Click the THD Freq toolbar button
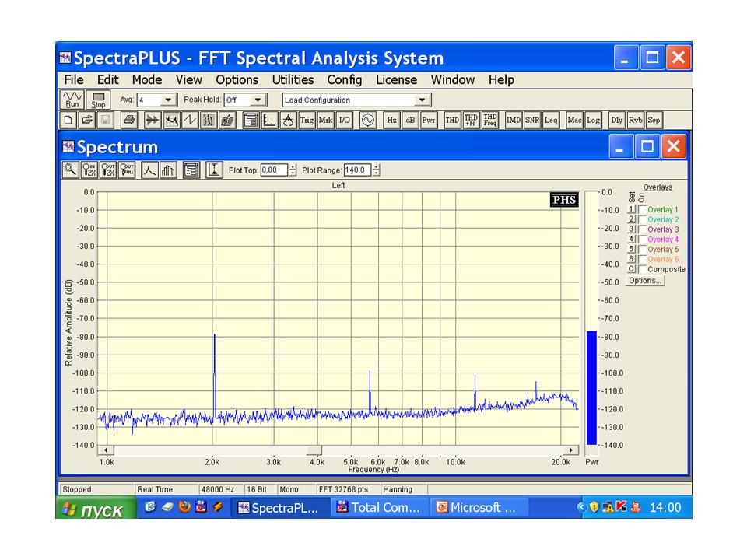 click(489, 120)
